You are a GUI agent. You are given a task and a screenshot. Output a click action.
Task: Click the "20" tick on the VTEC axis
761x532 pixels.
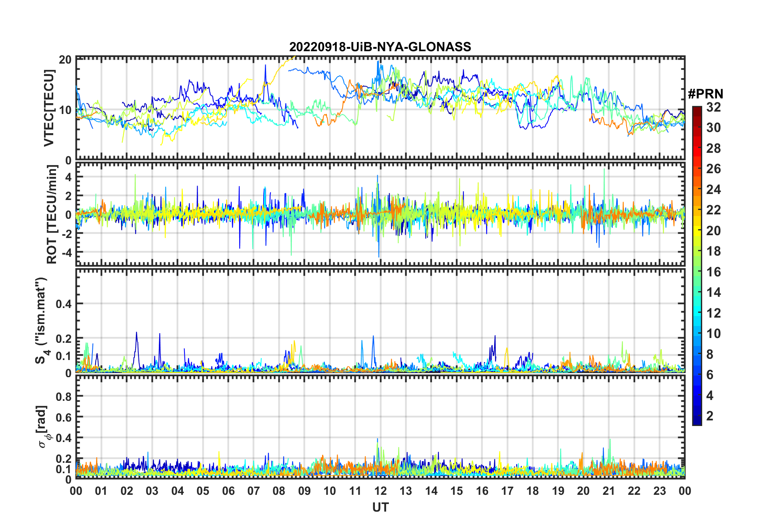pyautogui.click(x=65, y=60)
